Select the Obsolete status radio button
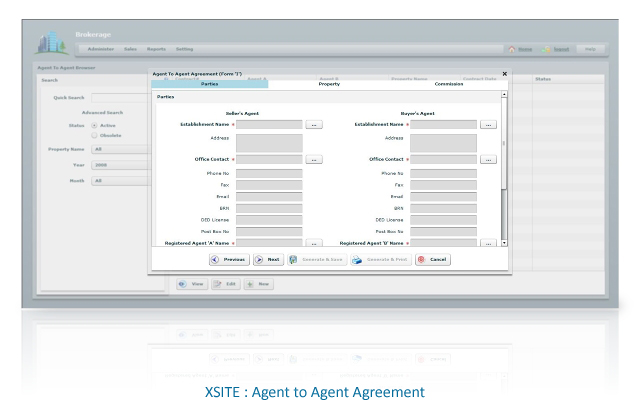Viewport: 640px width, 414px height. pos(94,135)
